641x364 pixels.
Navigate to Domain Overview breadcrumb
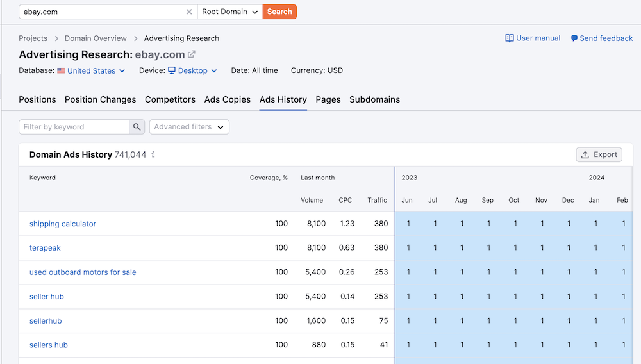tap(96, 38)
